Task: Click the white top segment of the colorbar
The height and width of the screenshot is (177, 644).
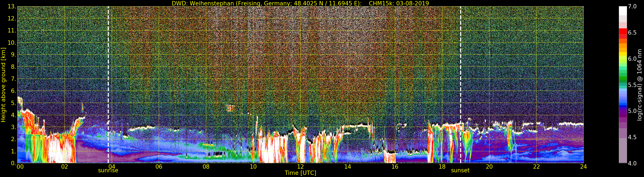Action: click(623, 11)
